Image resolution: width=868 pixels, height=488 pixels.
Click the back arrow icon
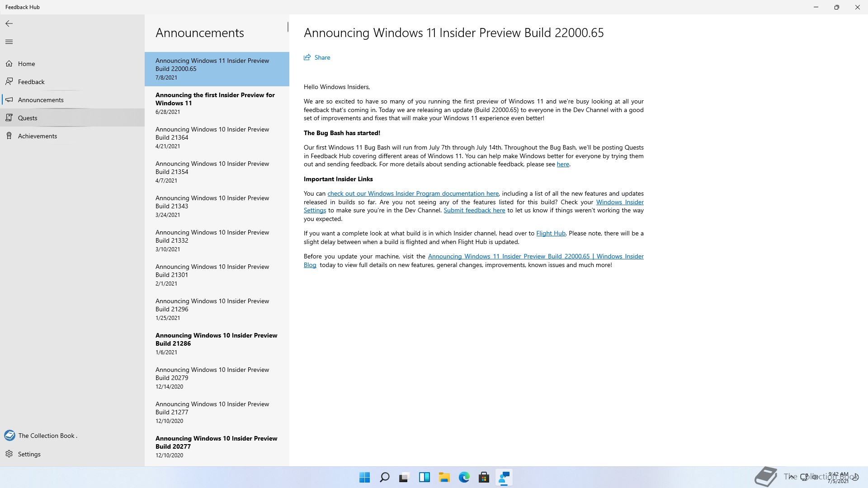click(9, 23)
